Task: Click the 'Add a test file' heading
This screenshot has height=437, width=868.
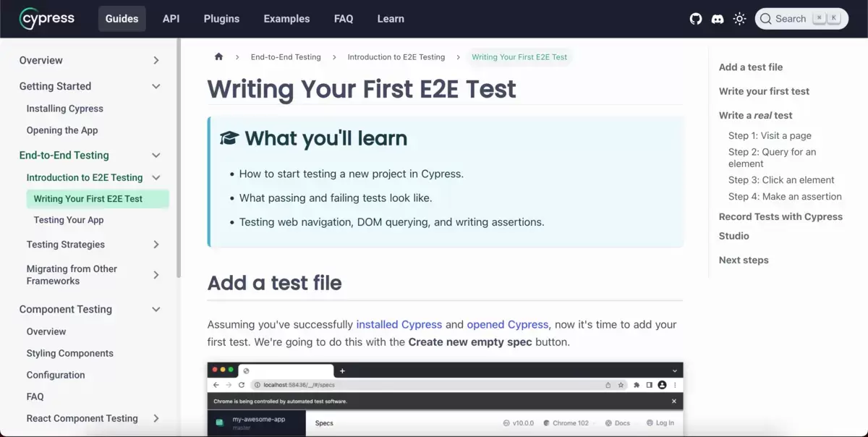Action: coord(274,283)
